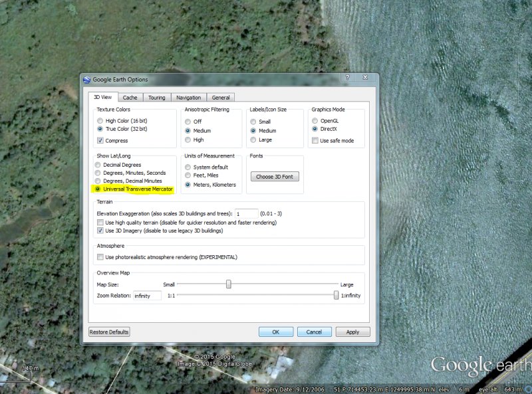The width and height of the screenshot is (532, 394).
Task: Click the Cancel button
Action: pyautogui.click(x=314, y=332)
